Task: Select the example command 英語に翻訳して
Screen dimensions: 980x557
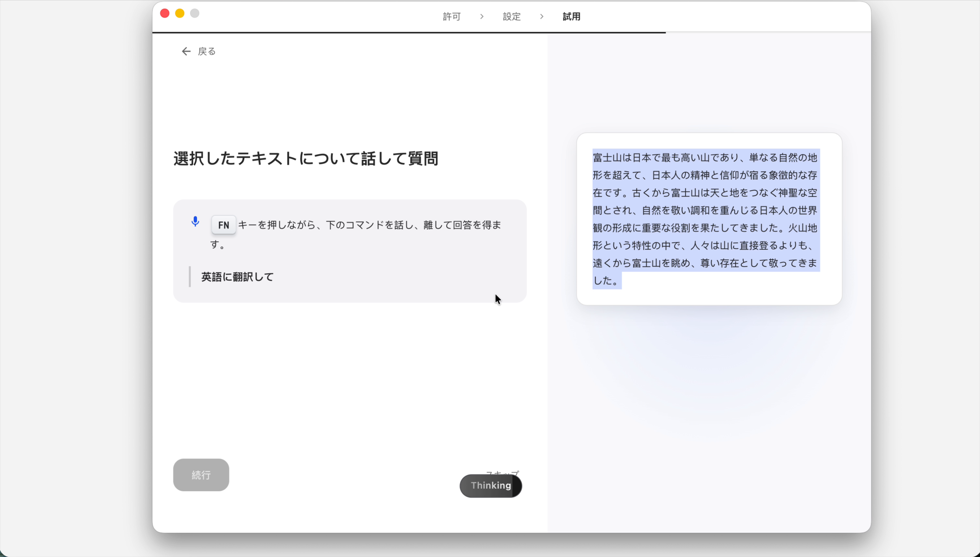Action: pyautogui.click(x=237, y=276)
